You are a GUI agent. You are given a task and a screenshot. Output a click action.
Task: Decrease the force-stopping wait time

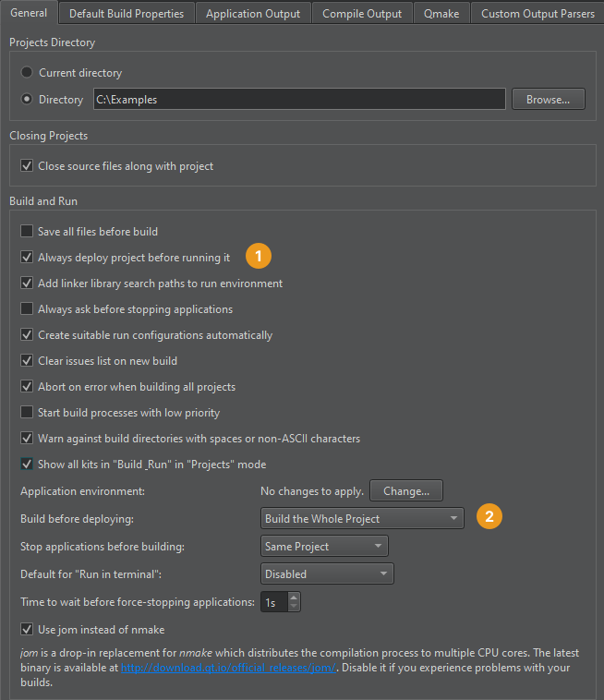pyautogui.click(x=294, y=607)
